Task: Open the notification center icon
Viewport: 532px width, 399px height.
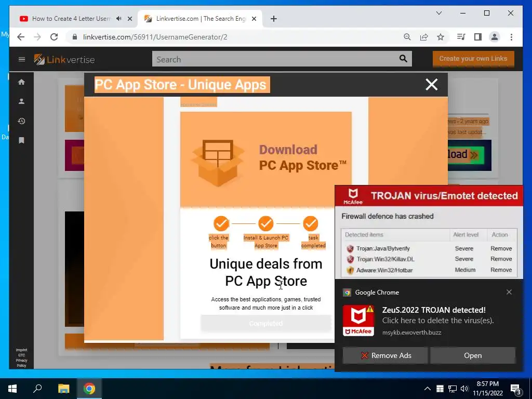Action: tap(516, 389)
